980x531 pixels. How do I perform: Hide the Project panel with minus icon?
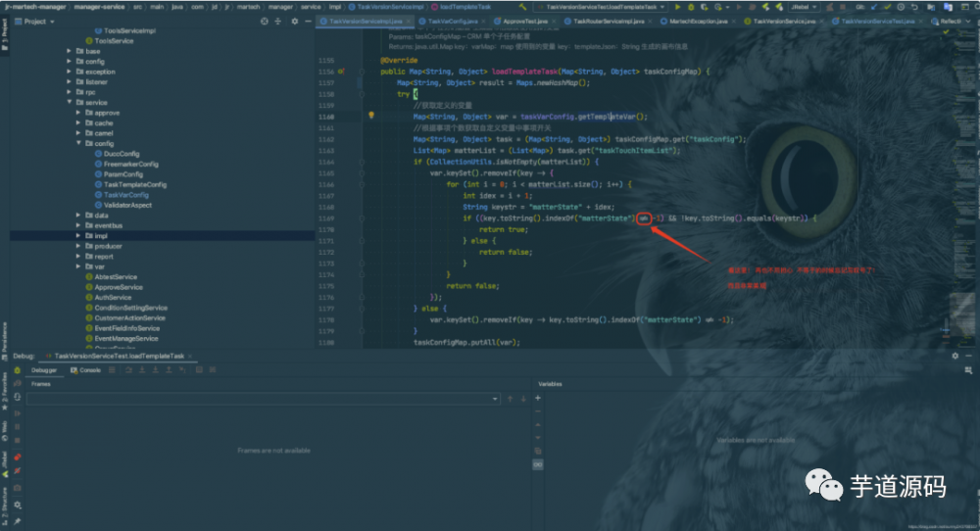(x=308, y=22)
